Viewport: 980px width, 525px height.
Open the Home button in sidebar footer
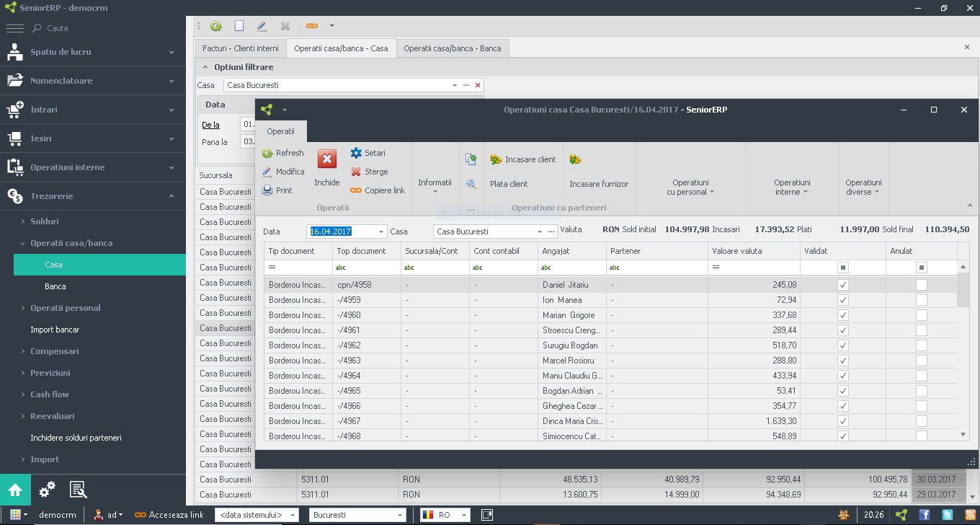pyautogui.click(x=15, y=490)
